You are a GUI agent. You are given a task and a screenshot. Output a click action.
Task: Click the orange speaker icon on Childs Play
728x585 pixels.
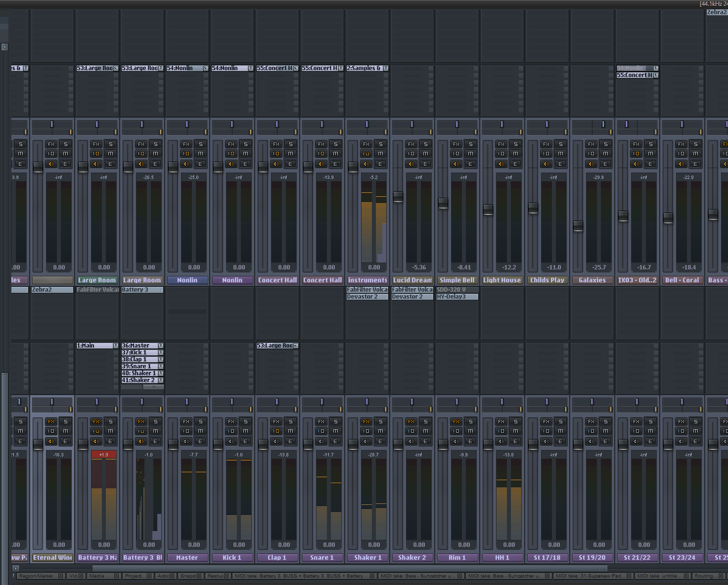(546, 164)
